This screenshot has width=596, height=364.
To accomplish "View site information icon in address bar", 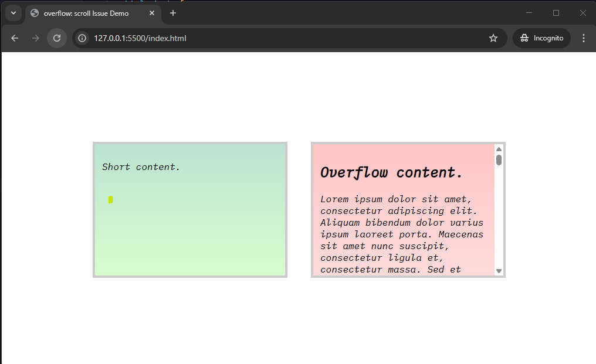I will point(83,38).
